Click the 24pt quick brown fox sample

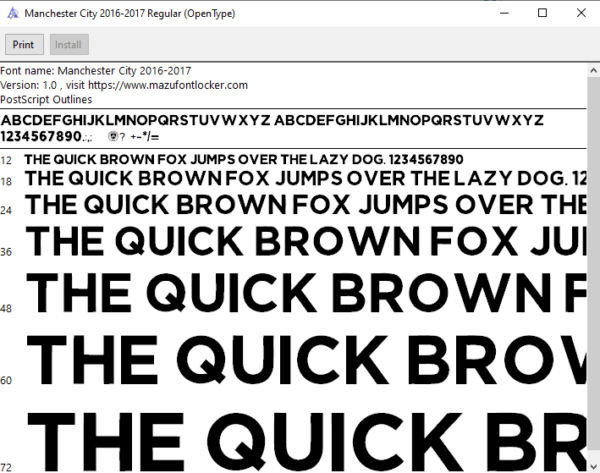coord(306,205)
